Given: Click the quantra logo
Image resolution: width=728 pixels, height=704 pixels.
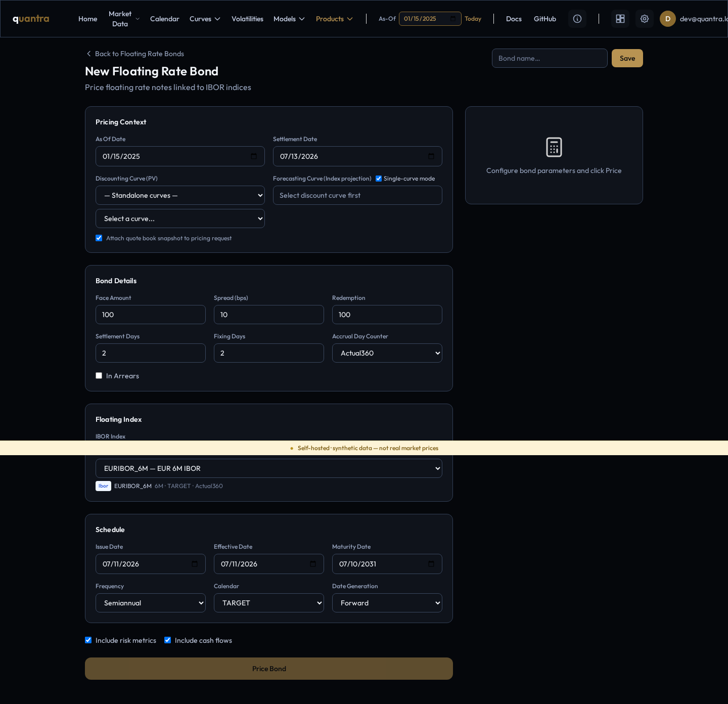Looking at the screenshot, I should tap(31, 19).
